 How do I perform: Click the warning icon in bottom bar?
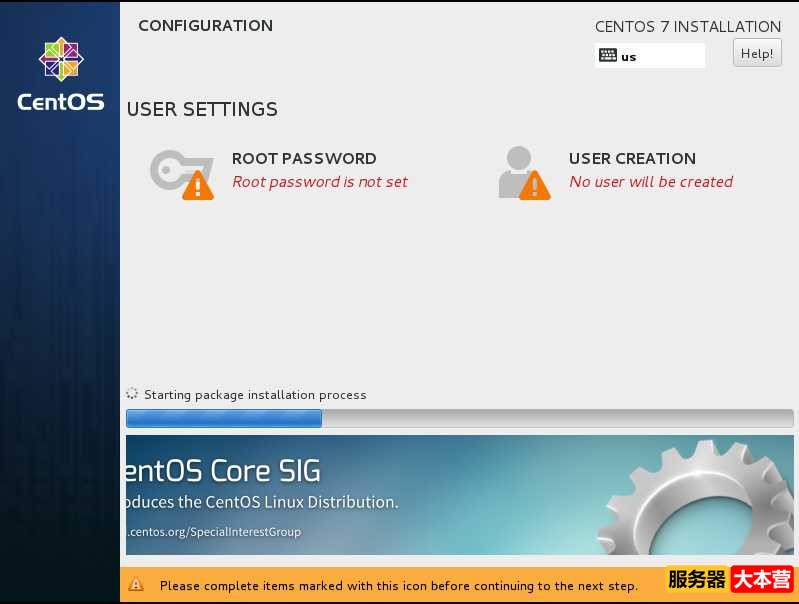point(136,585)
